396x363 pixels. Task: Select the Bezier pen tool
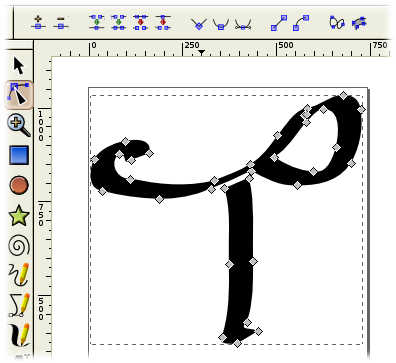19,305
